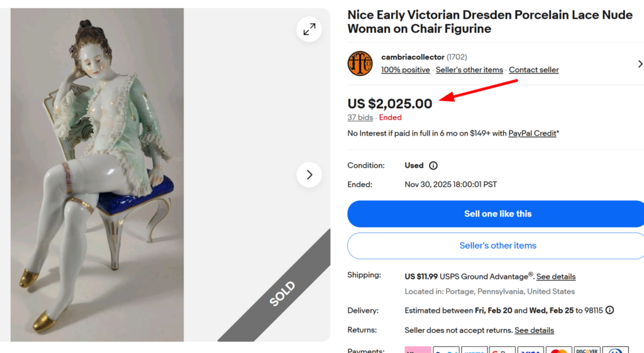
Task: Click the Venmo payment icon
Action: 474,349
